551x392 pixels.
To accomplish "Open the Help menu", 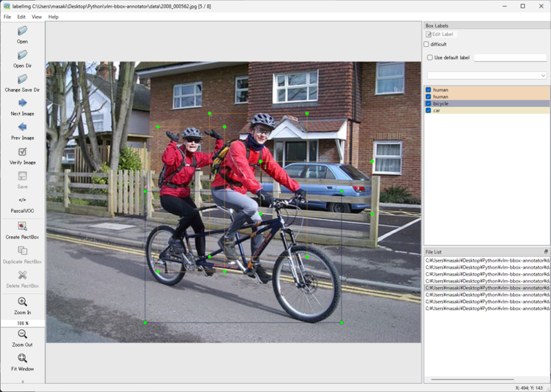I will pyautogui.click(x=54, y=17).
